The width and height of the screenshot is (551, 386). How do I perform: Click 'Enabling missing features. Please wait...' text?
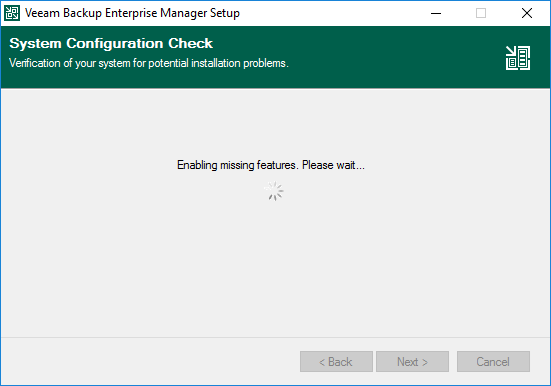(271, 165)
